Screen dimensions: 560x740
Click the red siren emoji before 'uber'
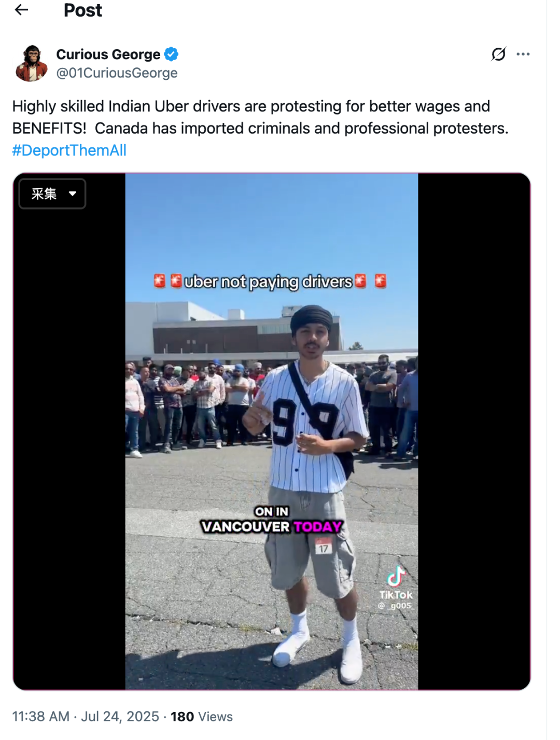[176, 281]
